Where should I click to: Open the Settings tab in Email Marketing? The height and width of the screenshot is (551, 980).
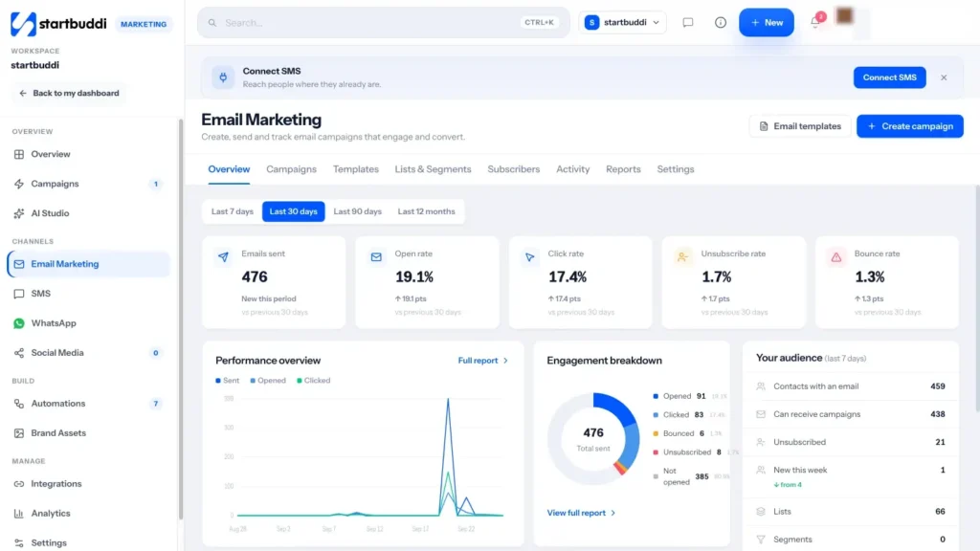pyautogui.click(x=676, y=169)
